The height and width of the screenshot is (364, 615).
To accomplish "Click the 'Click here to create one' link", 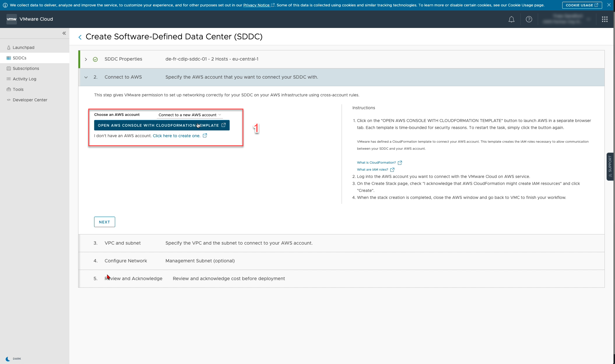I will tap(177, 136).
